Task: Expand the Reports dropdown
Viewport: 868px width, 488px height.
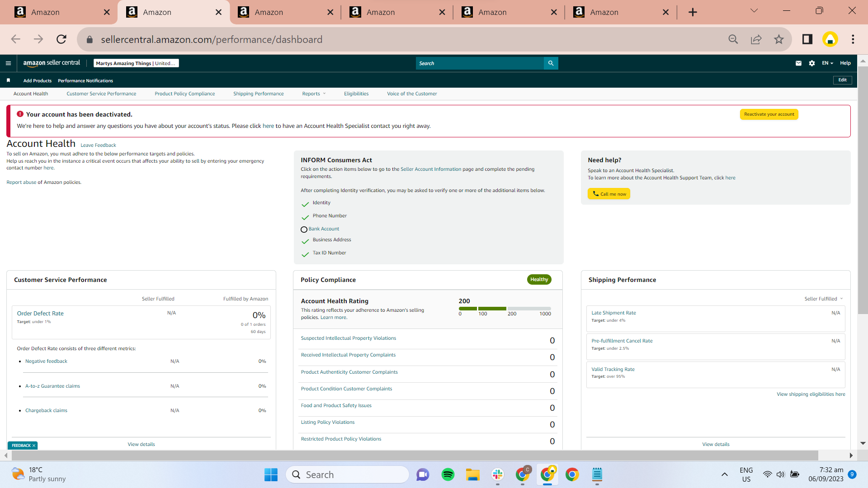Action: tap(314, 94)
